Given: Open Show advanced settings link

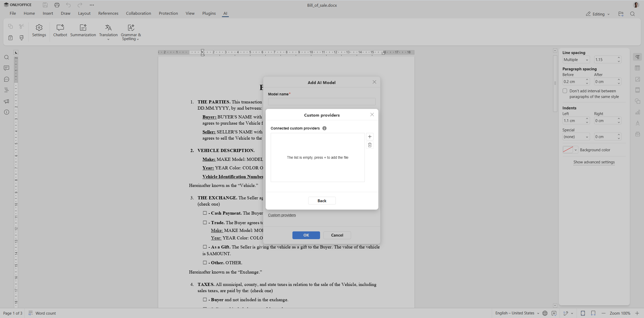Looking at the screenshot, I should point(594,162).
